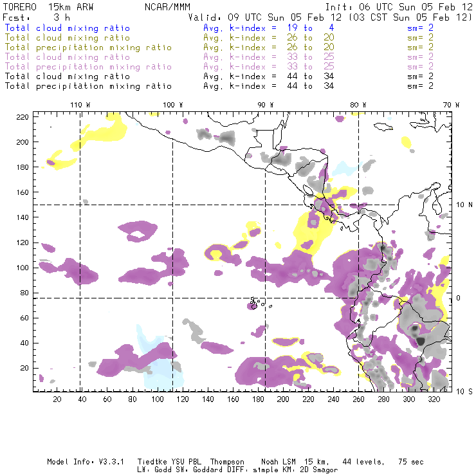Click 'k-index = 44 to 34' on black cloud row
This screenshot has height=476, width=476.
click(x=282, y=77)
